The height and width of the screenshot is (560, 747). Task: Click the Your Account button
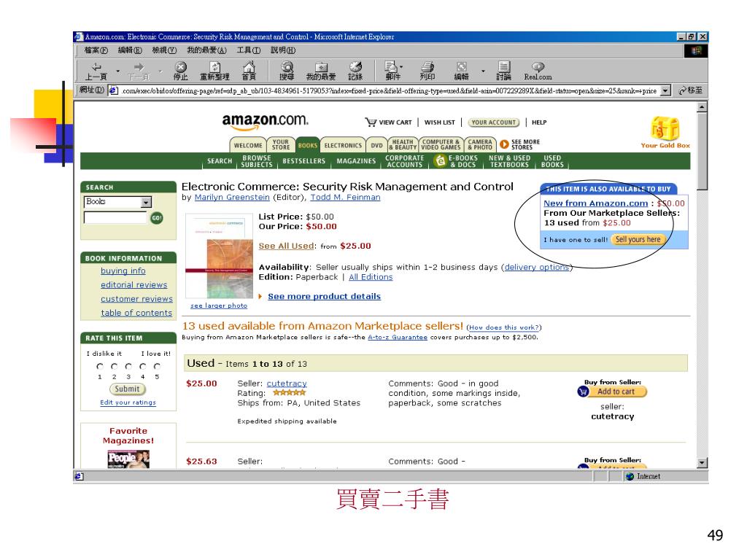tap(494, 122)
